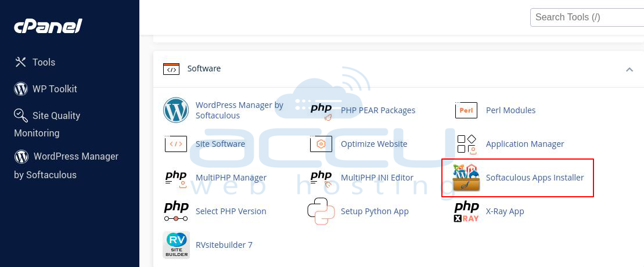Click the cPanel logo
This screenshot has width=644, height=267.
(48, 26)
